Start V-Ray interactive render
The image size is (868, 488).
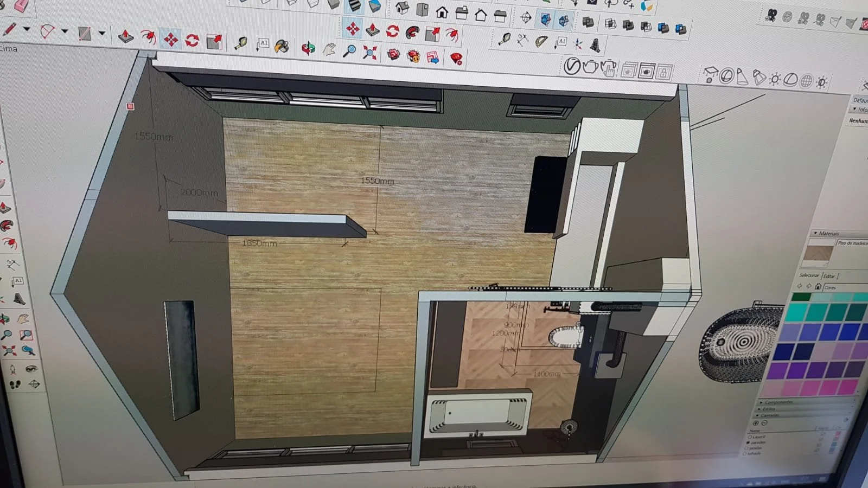[609, 69]
